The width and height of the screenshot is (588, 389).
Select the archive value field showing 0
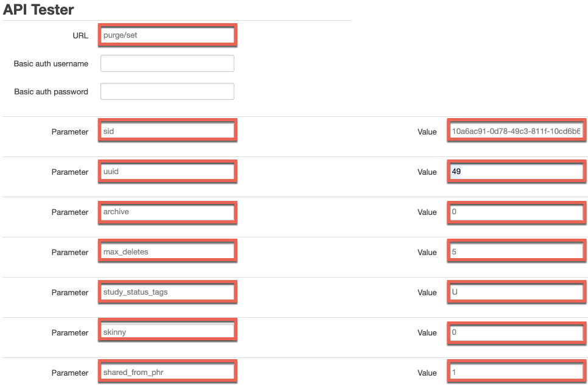(516, 212)
